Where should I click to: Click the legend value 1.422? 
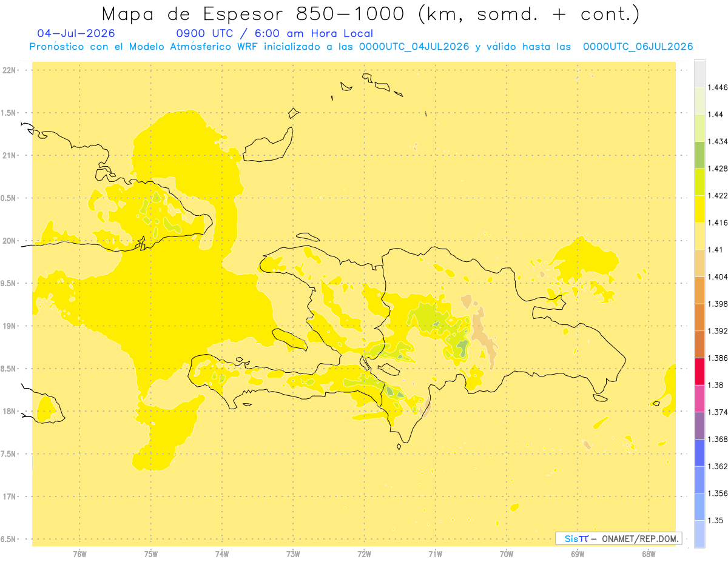[718, 196]
